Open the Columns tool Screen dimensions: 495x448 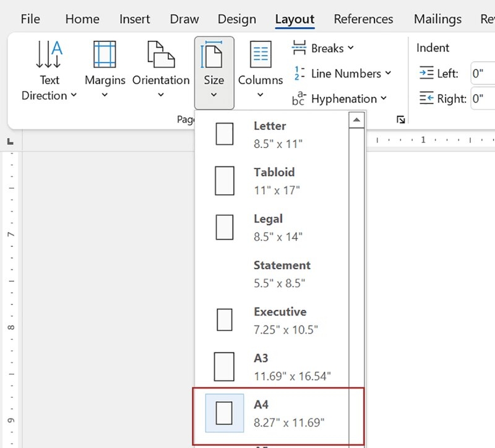(x=260, y=71)
